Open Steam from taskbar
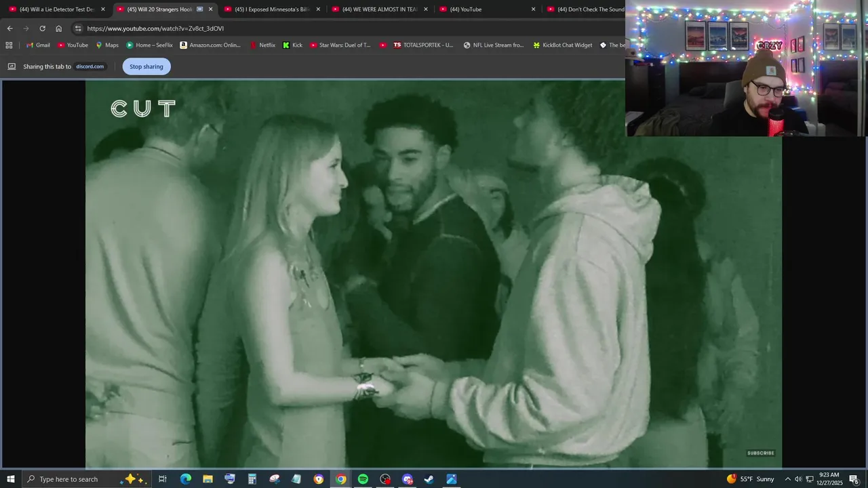 pos(429,479)
